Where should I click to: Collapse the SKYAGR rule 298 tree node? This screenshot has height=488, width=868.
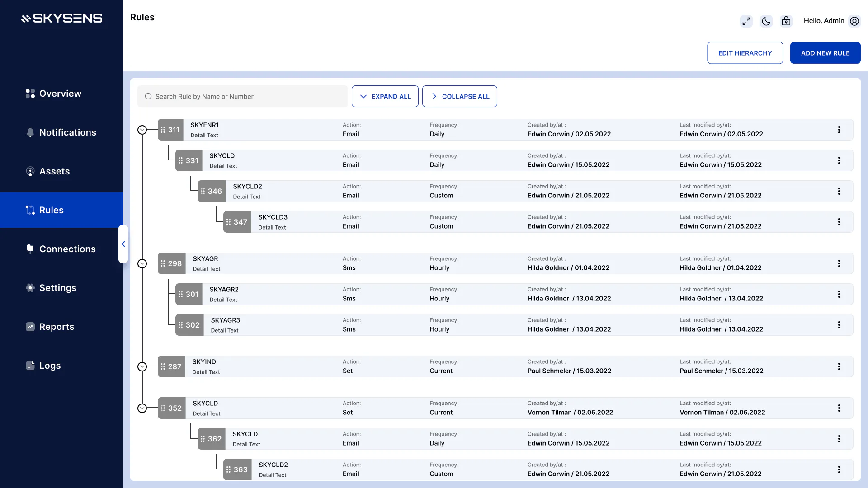coord(142,263)
